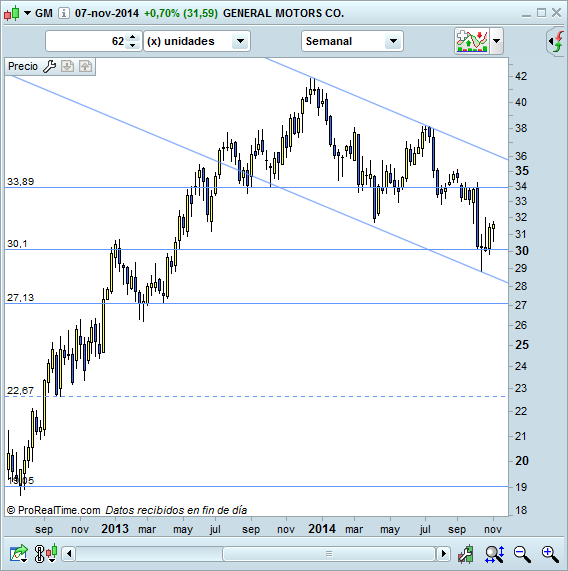Click the zoom out magnifier icon
The height and width of the screenshot is (571, 568).
pyautogui.click(x=522, y=554)
